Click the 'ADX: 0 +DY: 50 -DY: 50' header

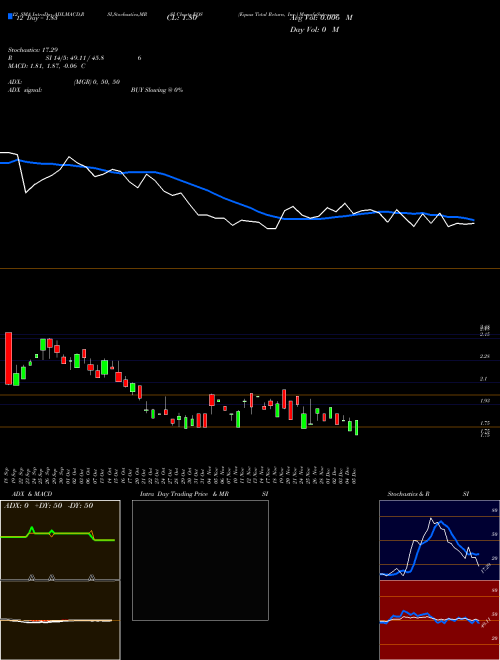(49, 506)
